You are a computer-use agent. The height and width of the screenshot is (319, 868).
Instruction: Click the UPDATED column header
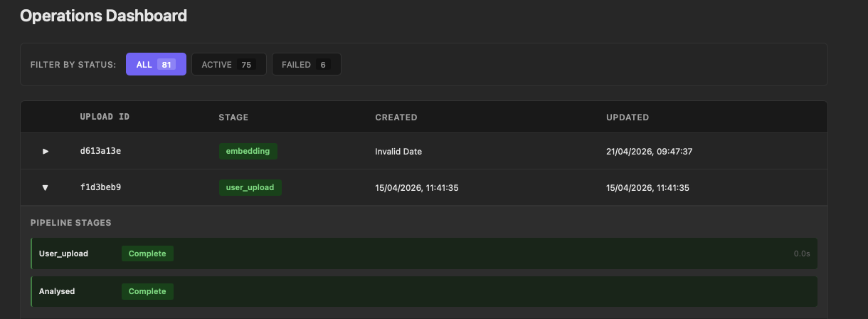coord(628,117)
